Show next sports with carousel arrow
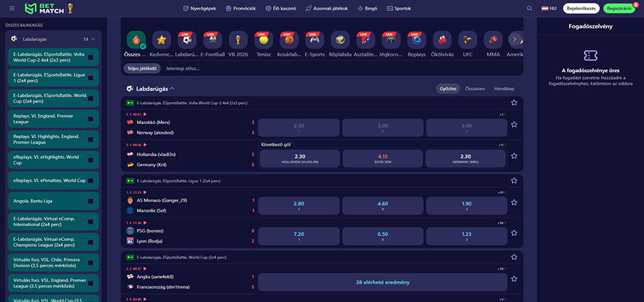The width and height of the screenshot is (644, 302). click(514, 40)
